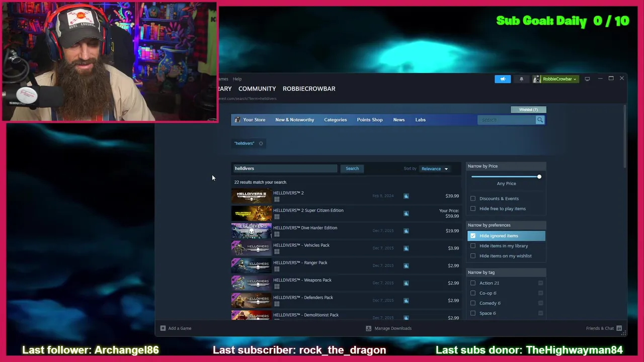
Task: Click review icon on Defenders Pack row
Action: click(x=406, y=301)
